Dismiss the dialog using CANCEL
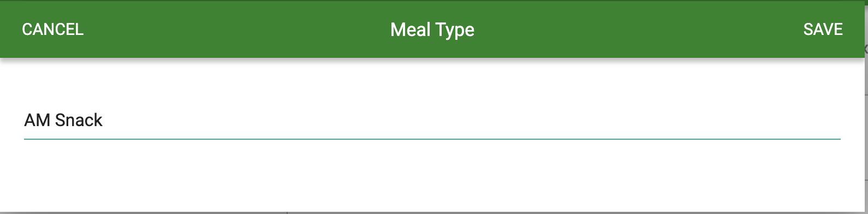 pos(52,29)
